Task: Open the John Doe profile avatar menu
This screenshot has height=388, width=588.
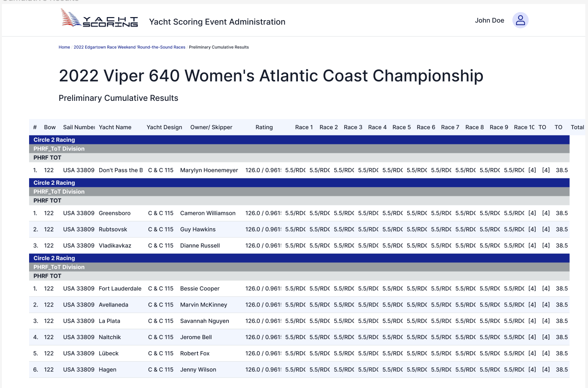Action: [520, 20]
